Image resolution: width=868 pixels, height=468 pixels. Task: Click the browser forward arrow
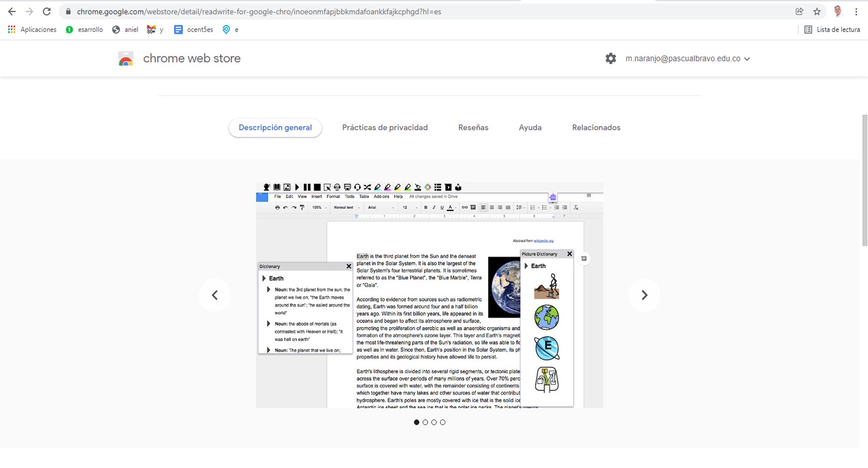click(29, 11)
